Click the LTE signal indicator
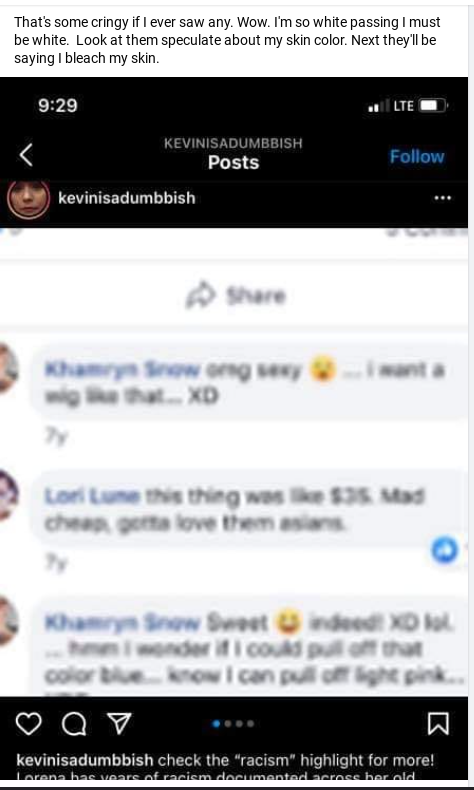This screenshot has height=790, width=474. [x=403, y=106]
